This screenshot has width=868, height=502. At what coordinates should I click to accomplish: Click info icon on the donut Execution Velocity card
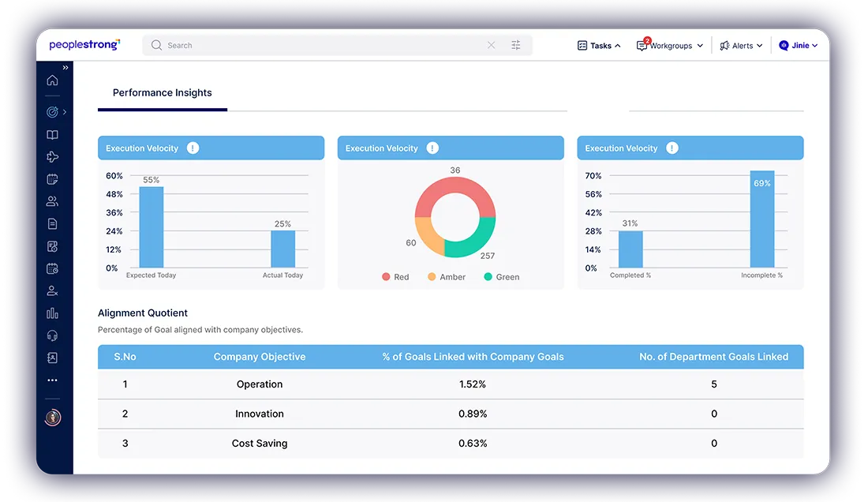pyautogui.click(x=432, y=148)
